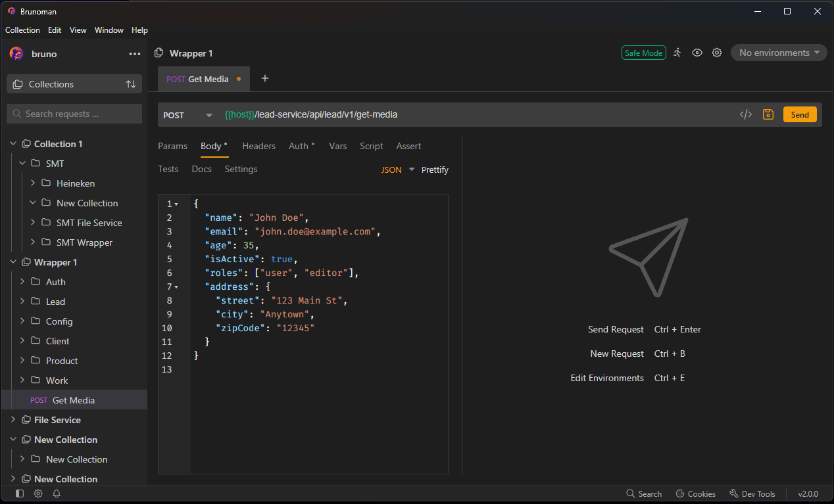Open the No environments dropdown
834x504 pixels.
[x=779, y=53]
